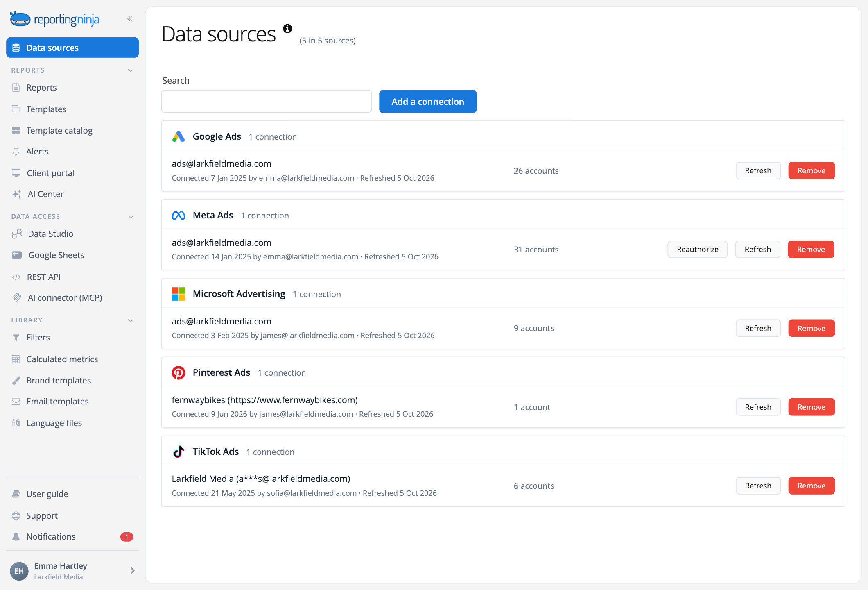This screenshot has width=868, height=590.
Task: Remove the Microsoft Advertising connection
Action: 811,328
